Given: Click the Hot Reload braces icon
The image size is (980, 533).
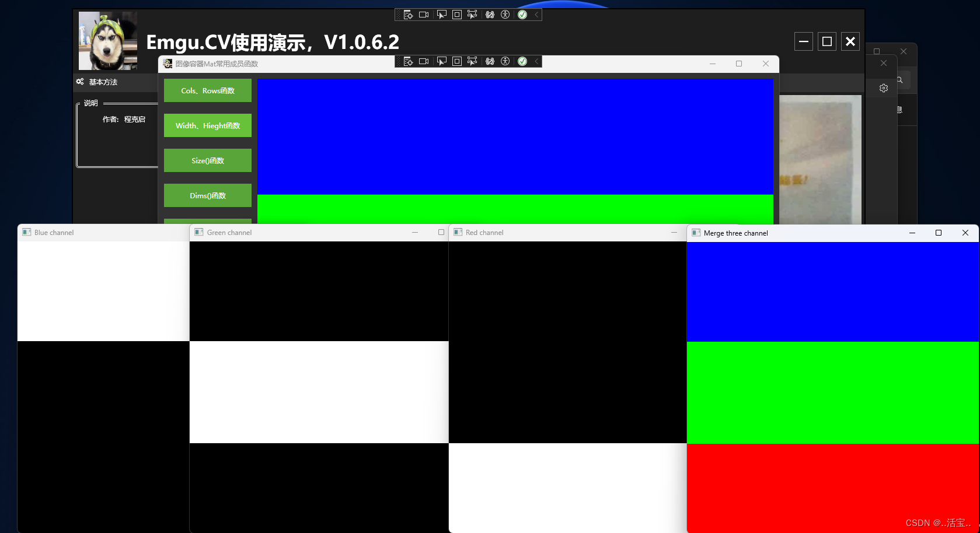Looking at the screenshot, I should tap(490, 14).
